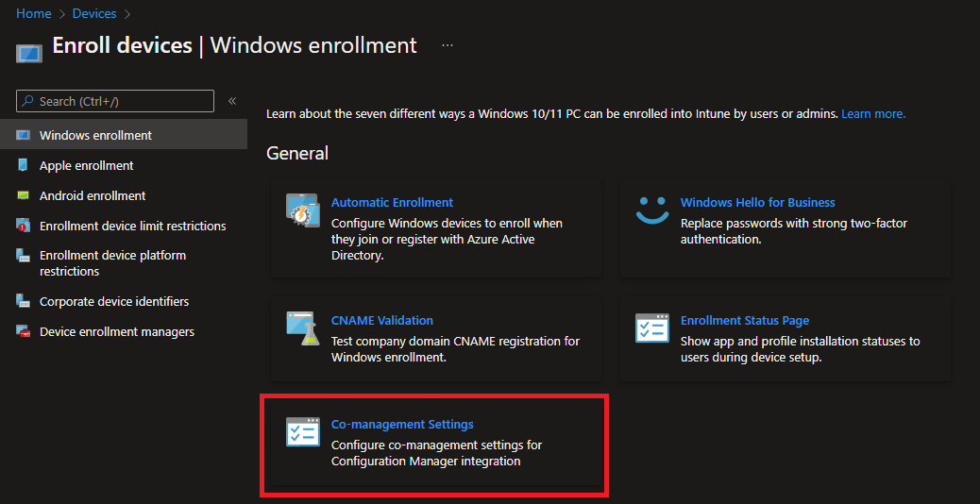Go to Home breadcrumb
980x504 pixels.
pos(34,13)
